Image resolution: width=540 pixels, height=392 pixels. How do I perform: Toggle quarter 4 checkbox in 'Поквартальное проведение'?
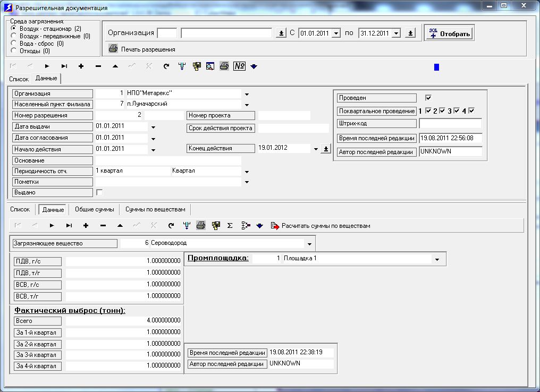coord(471,110)
